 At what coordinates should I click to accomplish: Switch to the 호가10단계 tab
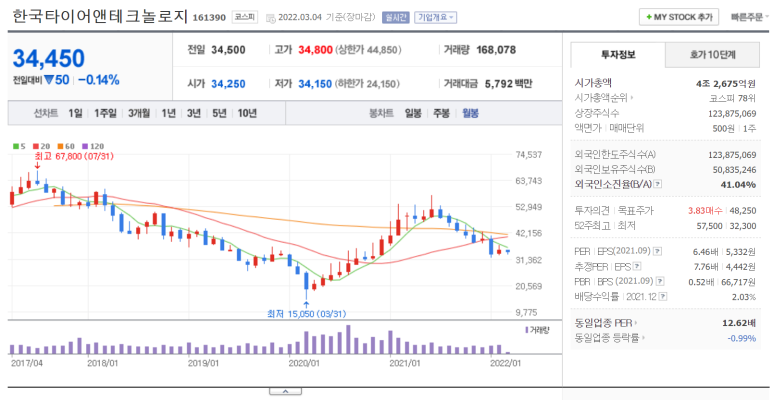(x=712, y=55)
